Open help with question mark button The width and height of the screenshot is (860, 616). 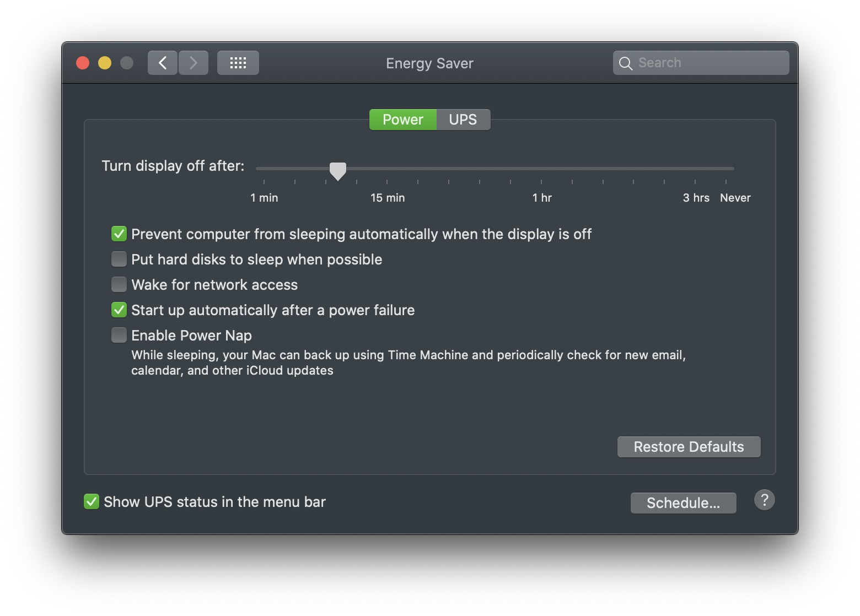click(x=764, y=500)
